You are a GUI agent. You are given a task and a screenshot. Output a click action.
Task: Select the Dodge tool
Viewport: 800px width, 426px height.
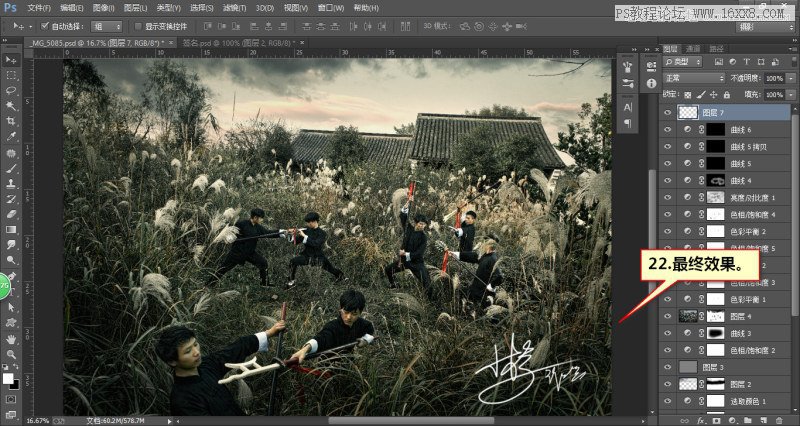coord(11,261)
